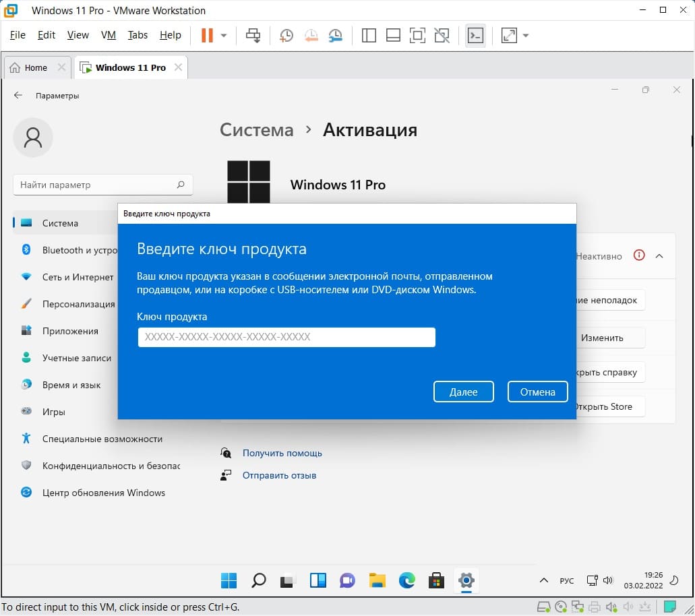Open the Help menu
This screenshot has width=695, height=616.
[170, 35]
